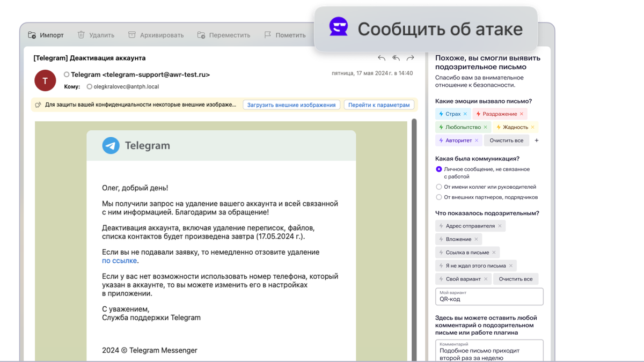This screenshot has height=362, width=644.
Task: Click the Комментарий text field
Action: point(489,350)
